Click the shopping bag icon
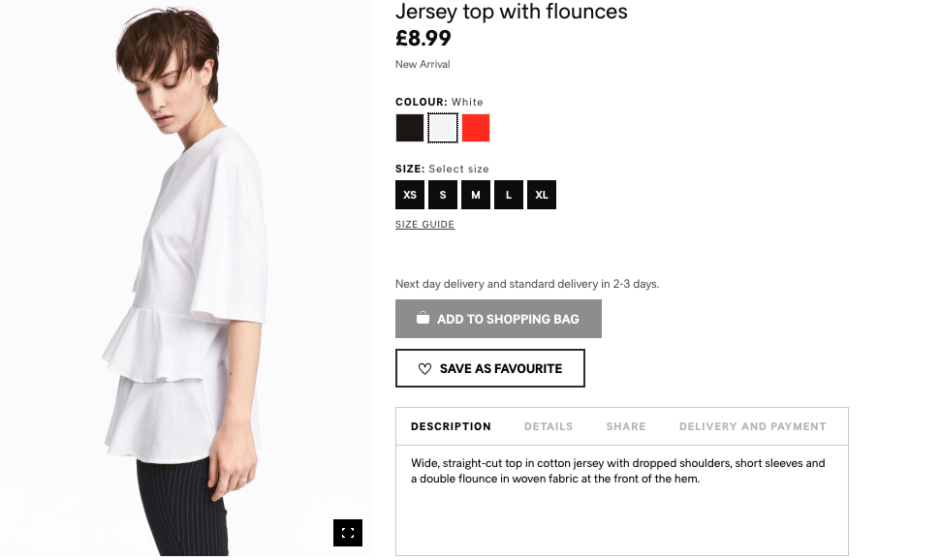Viewport: 941px width, 560px height. click(423, 318)
